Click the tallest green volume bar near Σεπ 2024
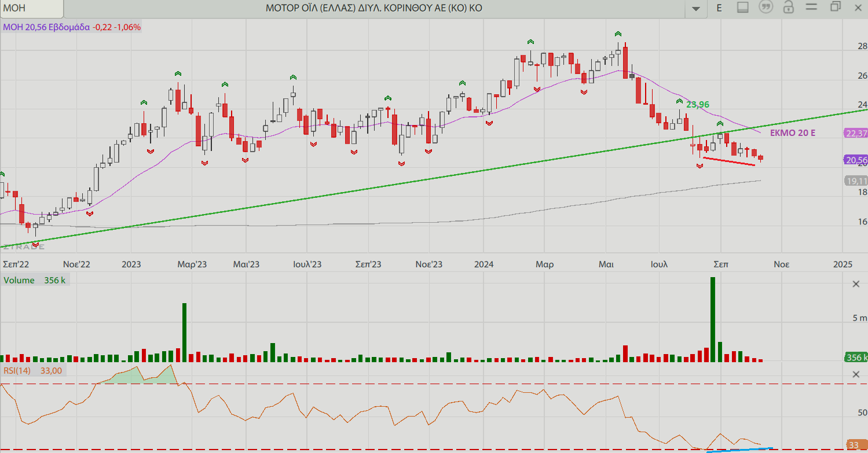The width and height of the screenshot is (868, 453). (x=713, y=319)
